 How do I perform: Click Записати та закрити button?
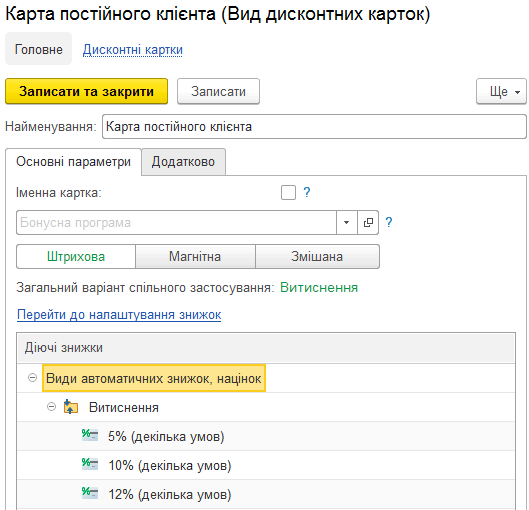point(86,91)
